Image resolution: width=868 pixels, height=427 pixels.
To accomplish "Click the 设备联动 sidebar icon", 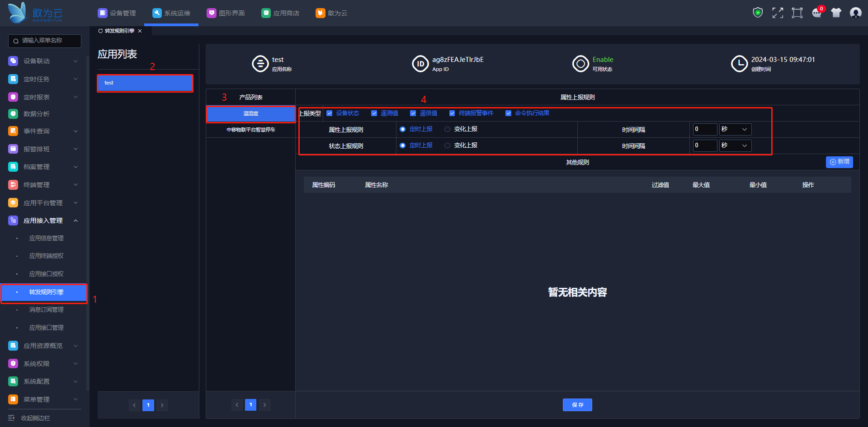I will (x=13, y=61).
